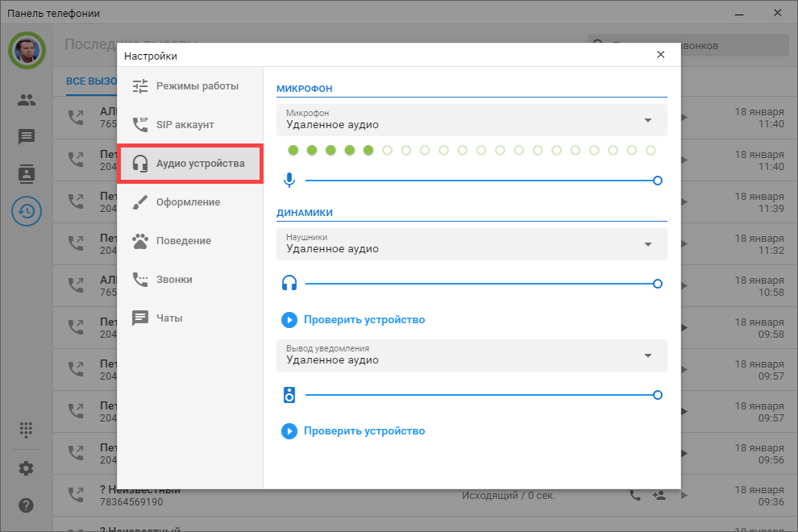Select SIP аккаунт settings section
Screen dimensions: 798x532
click(190, 125)
